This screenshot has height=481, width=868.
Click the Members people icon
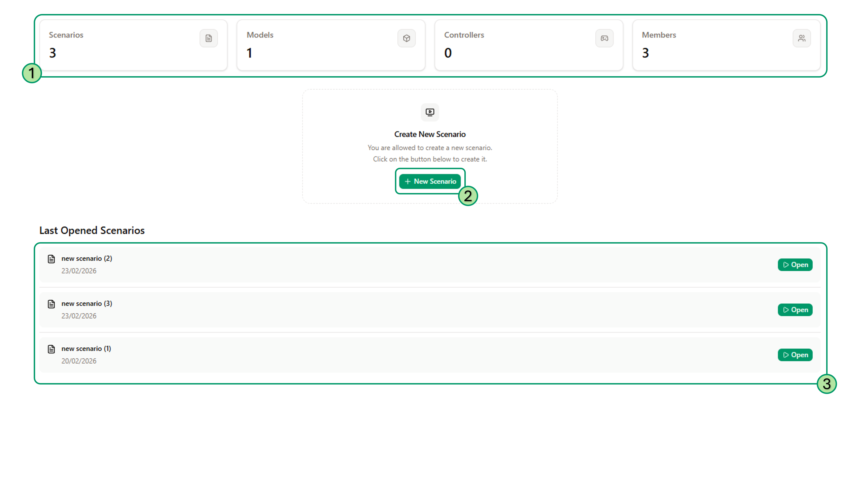point(802,38)
